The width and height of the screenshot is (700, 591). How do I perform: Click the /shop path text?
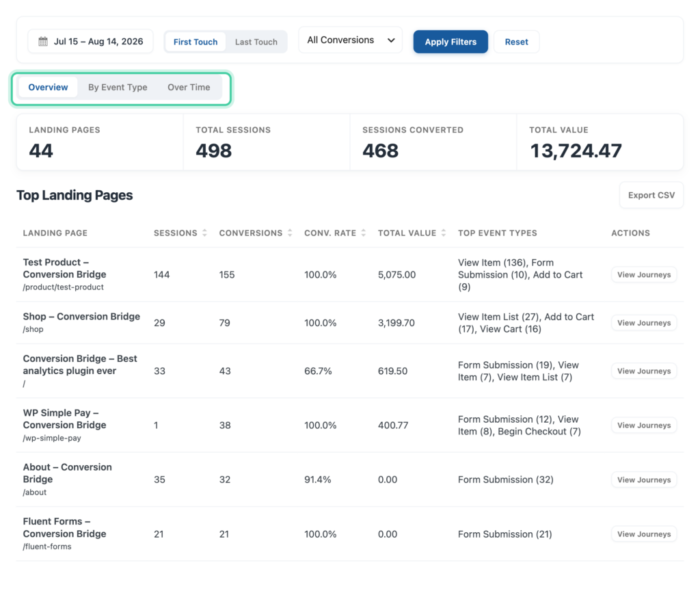(x=33, y=329)
